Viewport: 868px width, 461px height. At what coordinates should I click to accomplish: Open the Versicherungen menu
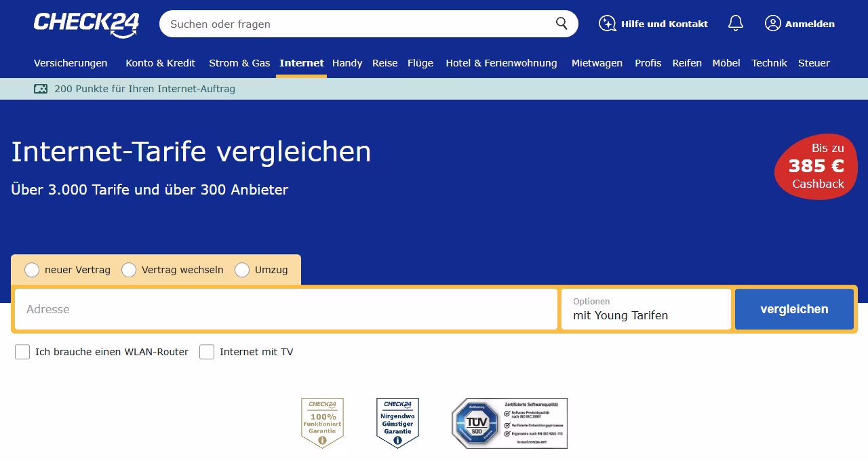coord(71,63)
